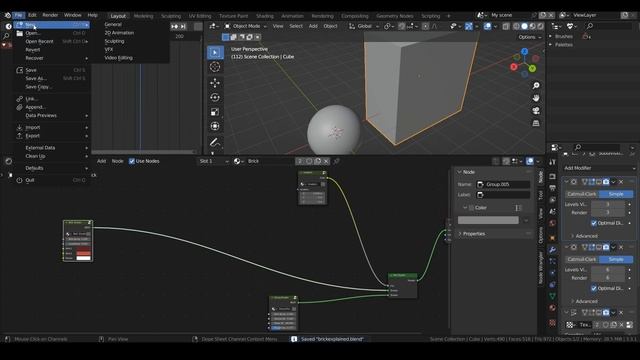This screenshot has height=360, width=640.
Task: Select Simple on the first subdivision modifier
Action: (x=616, y=194)
